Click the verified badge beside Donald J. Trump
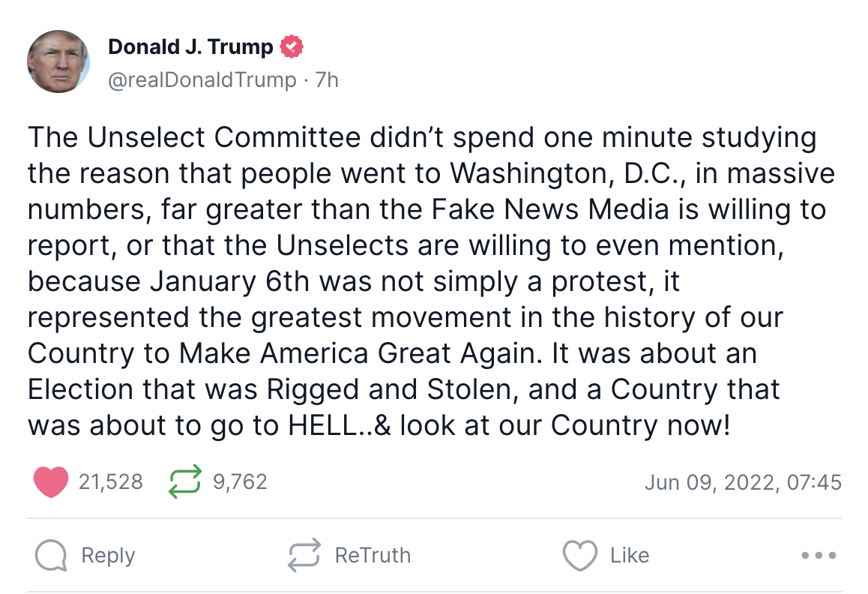Viewport: 868px width, 594px height. pos(292,47)
